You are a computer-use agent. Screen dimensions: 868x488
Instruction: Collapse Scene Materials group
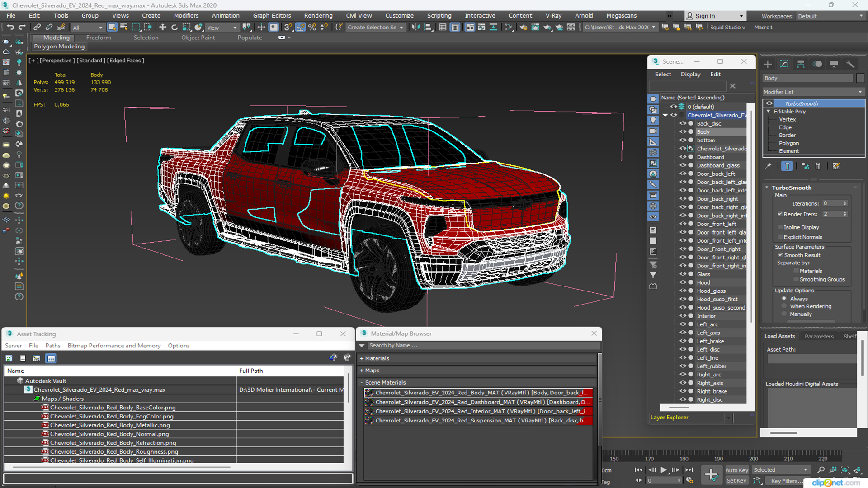(362, 383)
